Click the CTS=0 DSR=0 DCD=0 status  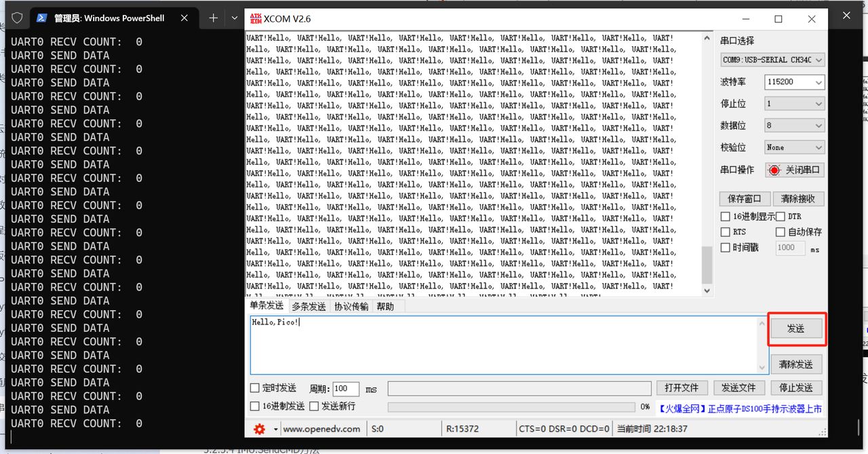point(564,429)
